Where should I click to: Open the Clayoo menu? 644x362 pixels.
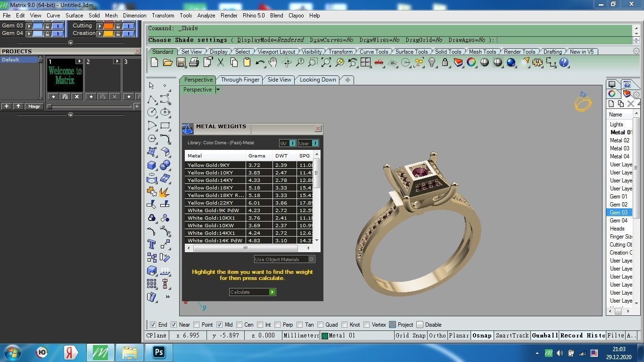pos(296,16)
